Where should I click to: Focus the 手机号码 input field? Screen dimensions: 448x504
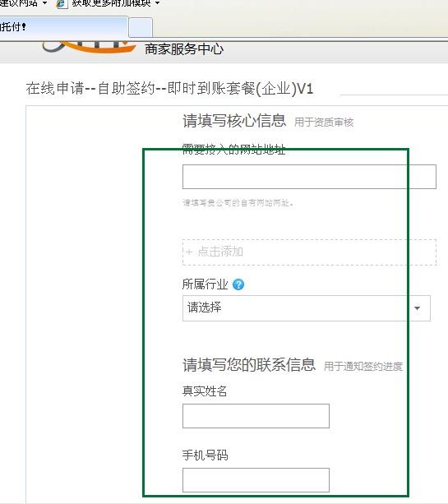click(x=256, y=480)
